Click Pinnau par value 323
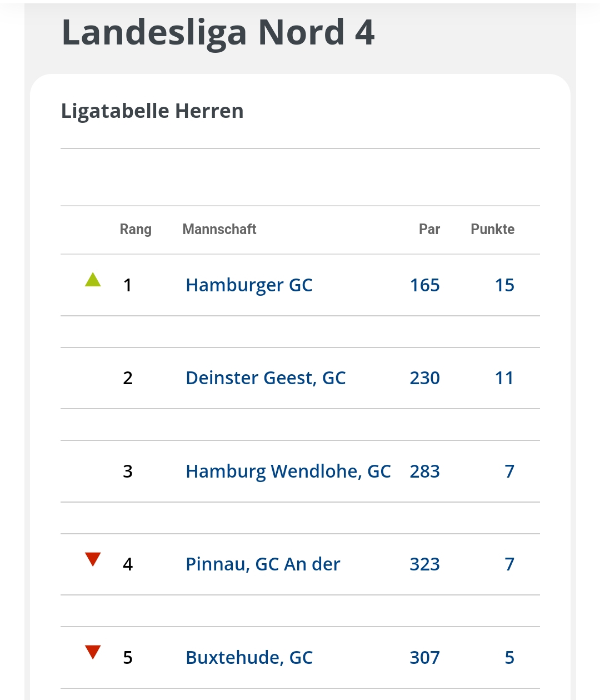Viewport: 600px width, 700px height. click(424, 564)
